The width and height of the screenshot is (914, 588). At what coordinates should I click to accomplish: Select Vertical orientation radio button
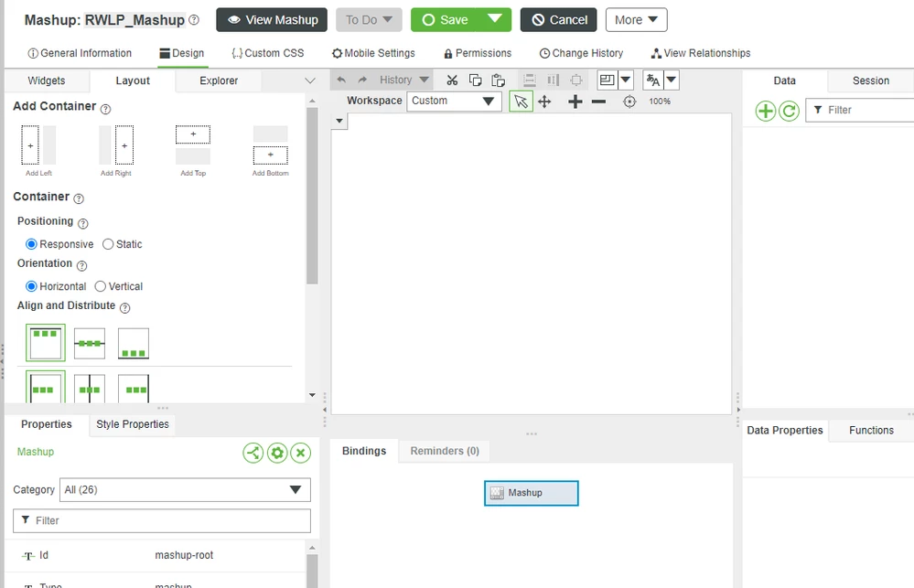[x=101, y=286]
